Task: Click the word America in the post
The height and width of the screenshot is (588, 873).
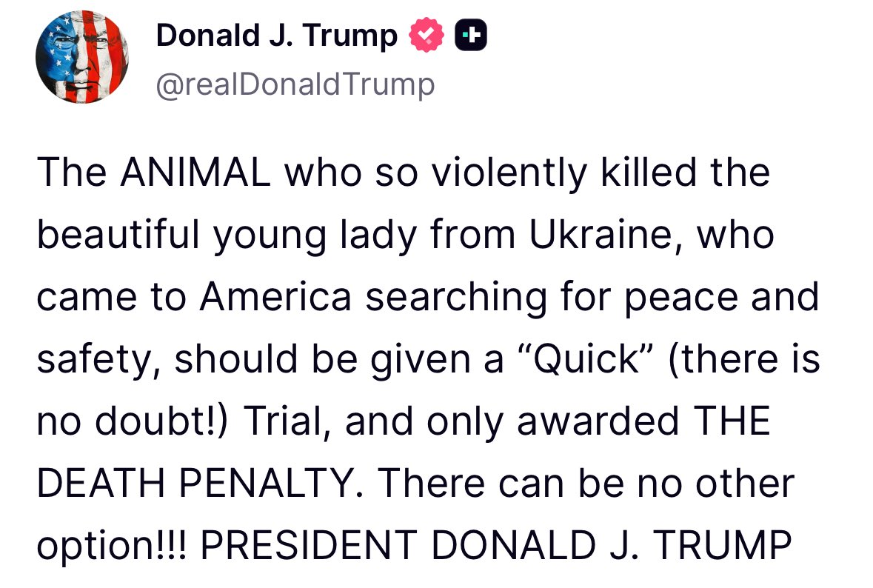Action: (275, 296)
